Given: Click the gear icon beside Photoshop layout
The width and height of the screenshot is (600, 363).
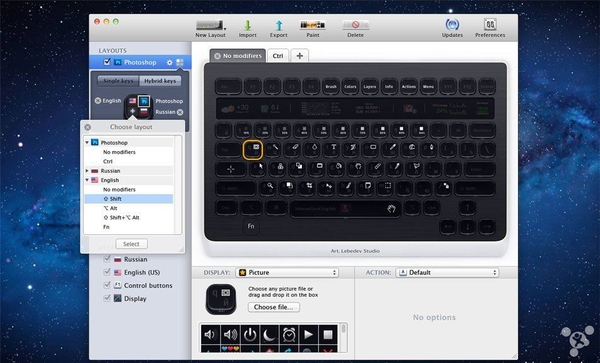Looking at the screenshot, I should click(170, 62).
